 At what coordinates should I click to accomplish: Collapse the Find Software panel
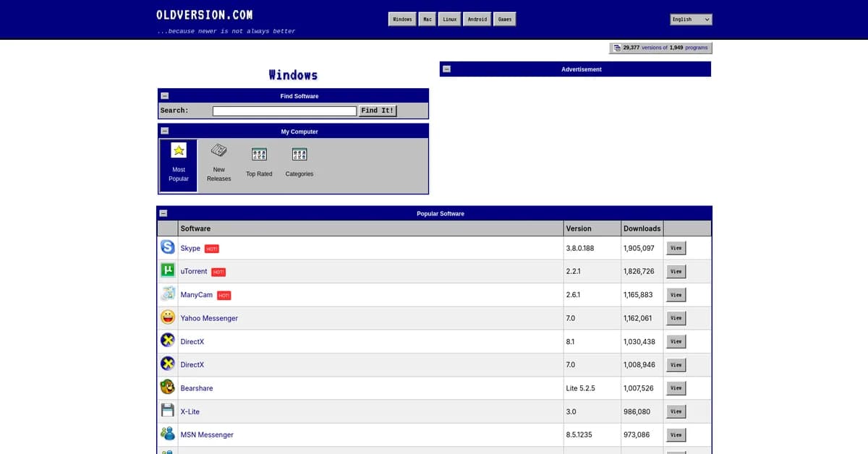165,95
